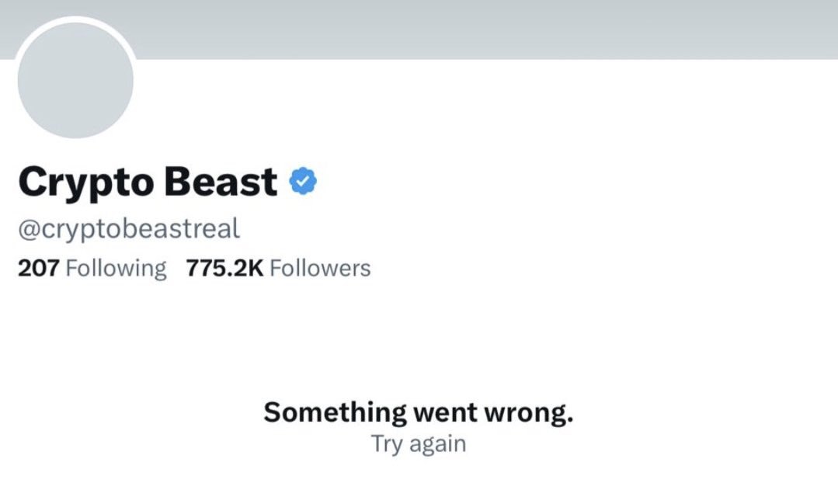Tap the Followers count link
838x504 pixels.
tap(321, 267)
